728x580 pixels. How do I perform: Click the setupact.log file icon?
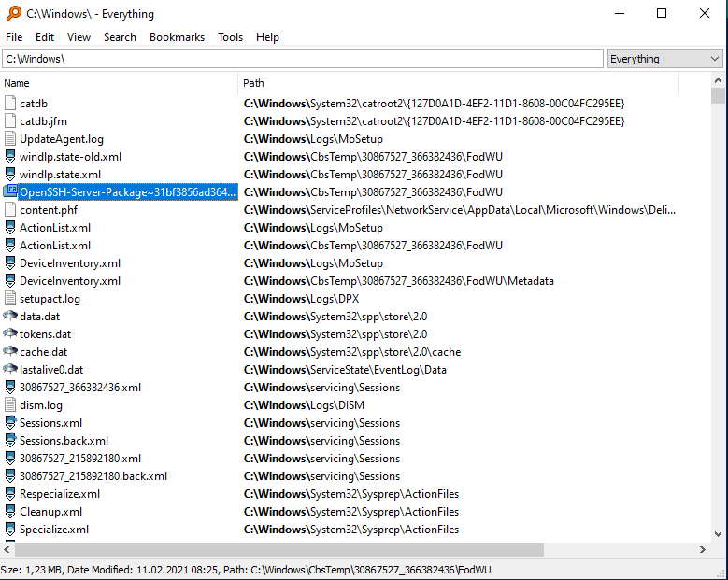pos(9,298)
